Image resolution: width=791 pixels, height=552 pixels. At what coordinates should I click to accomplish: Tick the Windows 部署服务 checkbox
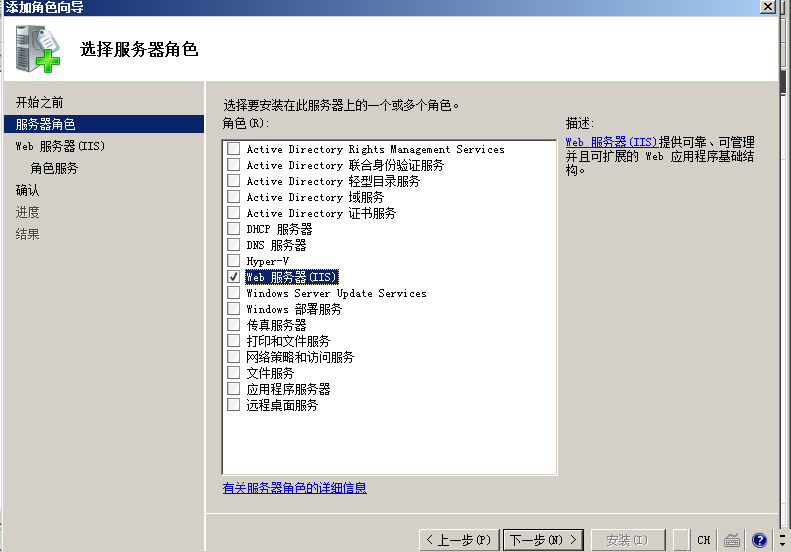(234, 308)
